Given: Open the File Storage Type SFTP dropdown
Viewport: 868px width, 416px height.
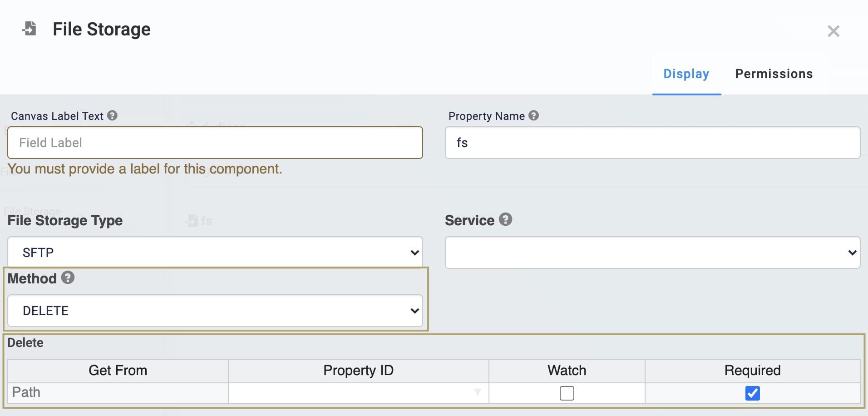Looking at the screenshot, I should click(x=215, y=252).
